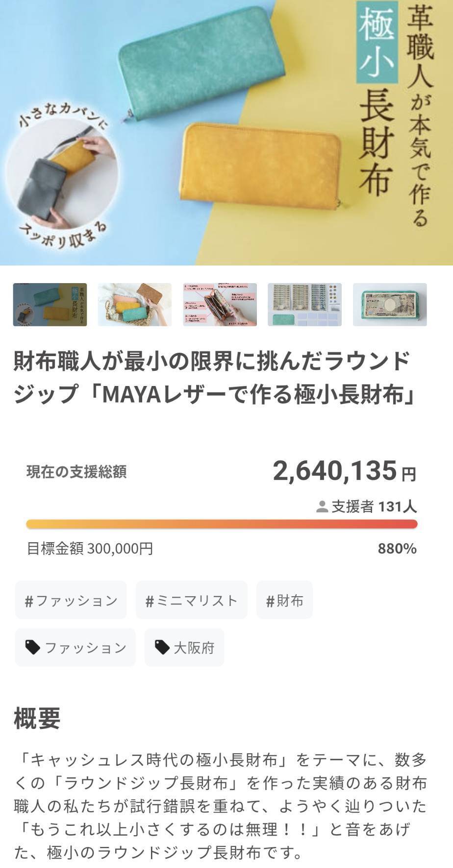Image resolution: width=453 pixels, height=868 pixels.
Task: Tap the tag icon beside ファッション category
Action: (x=33, y=648)
